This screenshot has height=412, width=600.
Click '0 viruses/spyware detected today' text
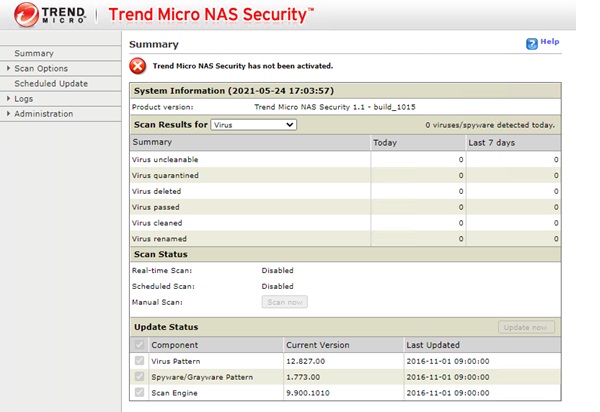[490, 125]
